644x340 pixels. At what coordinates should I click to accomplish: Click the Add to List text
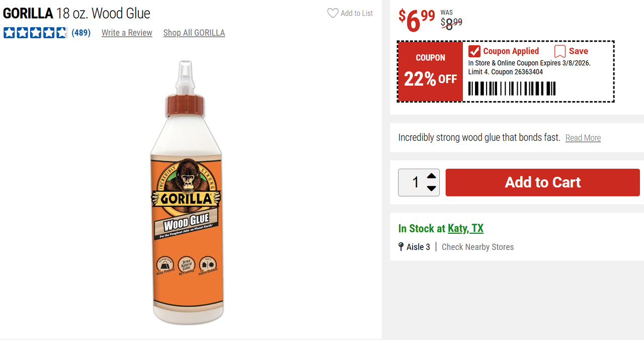tap(357, 13)
